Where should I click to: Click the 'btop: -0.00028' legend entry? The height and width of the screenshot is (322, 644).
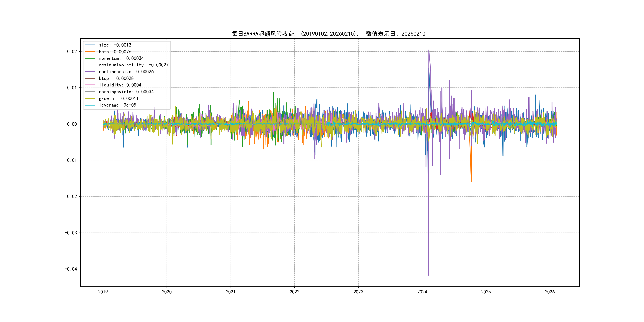click(x=116, y=79)
